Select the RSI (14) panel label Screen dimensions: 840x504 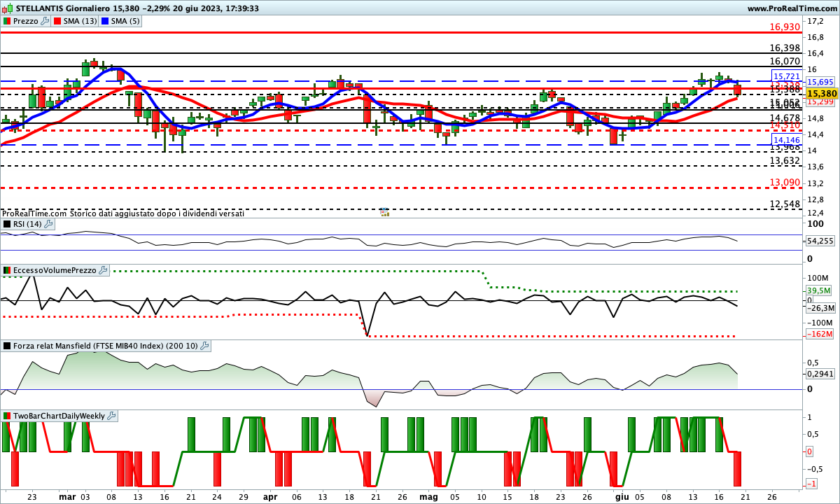[27, 224]
